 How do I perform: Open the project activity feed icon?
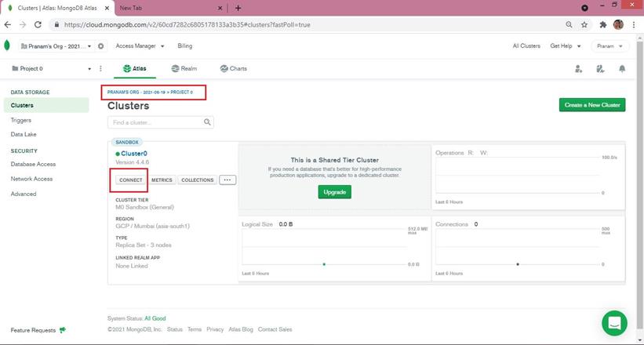[x=600, y=69]
